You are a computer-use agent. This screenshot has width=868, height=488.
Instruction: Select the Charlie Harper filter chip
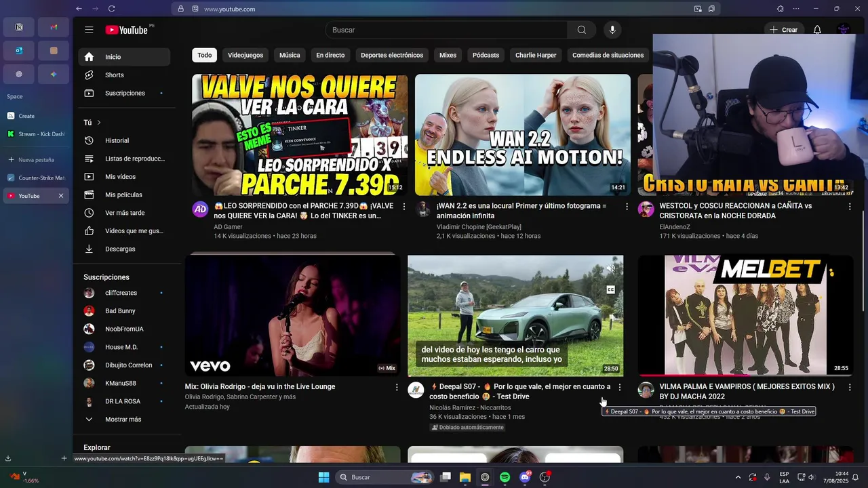(x=536, y=56)
